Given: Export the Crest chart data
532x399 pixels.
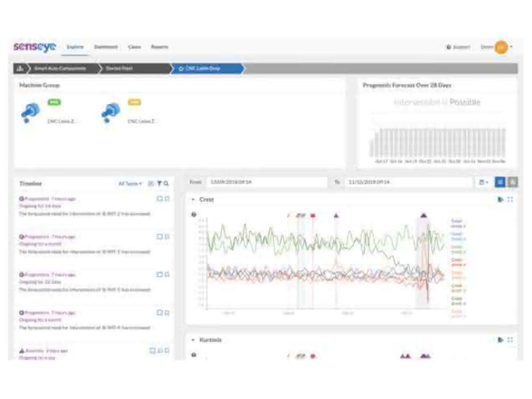Looking at the screenshot, I should click(x=501, y=199).
